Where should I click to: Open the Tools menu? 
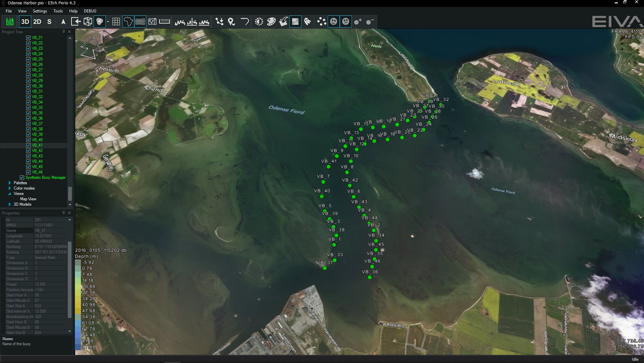click(x=58, y=11)
